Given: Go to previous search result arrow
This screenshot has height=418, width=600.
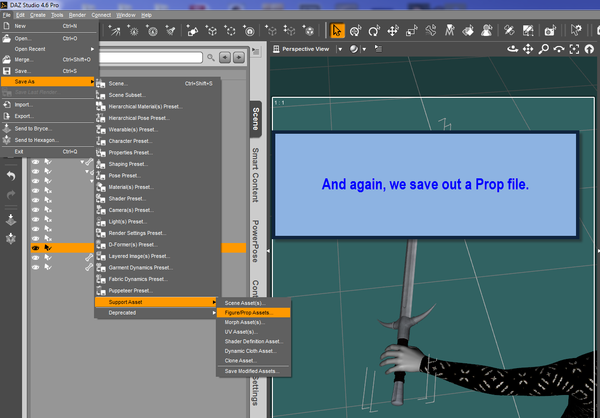Looking at the screenshot, I should tap(225, 57).
